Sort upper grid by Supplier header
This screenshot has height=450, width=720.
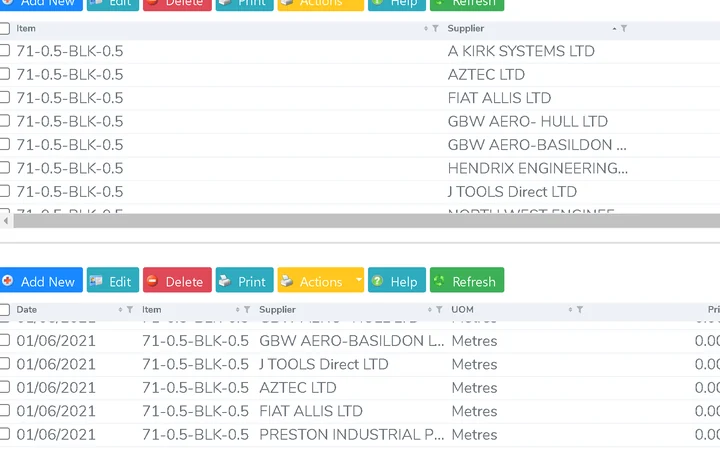[466, 28]
